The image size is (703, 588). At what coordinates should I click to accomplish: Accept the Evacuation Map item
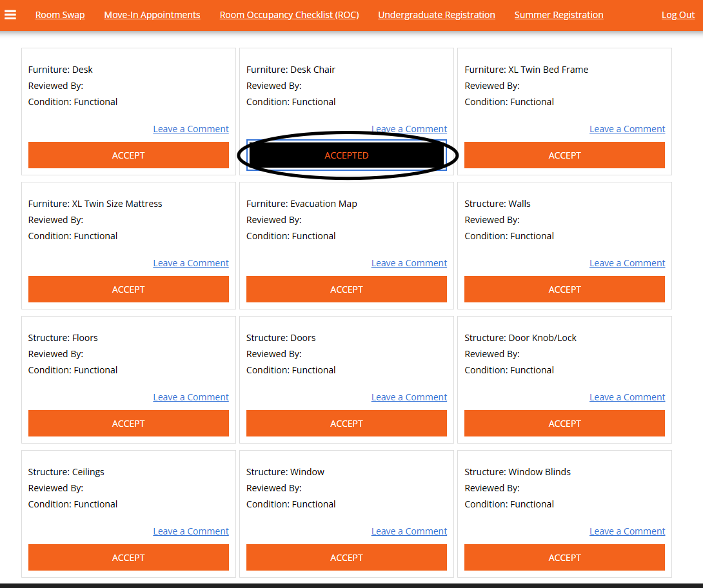pyautogui.click(x=346, y=289)
